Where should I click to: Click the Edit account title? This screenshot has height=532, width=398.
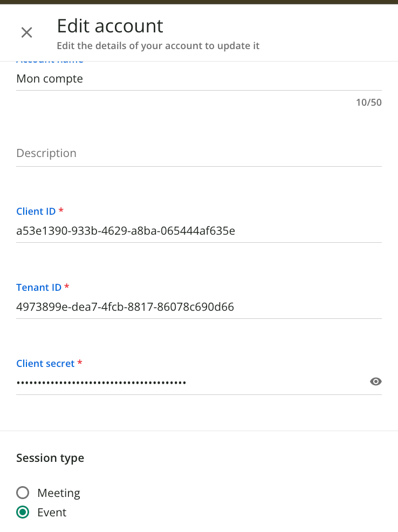(110, 26)
